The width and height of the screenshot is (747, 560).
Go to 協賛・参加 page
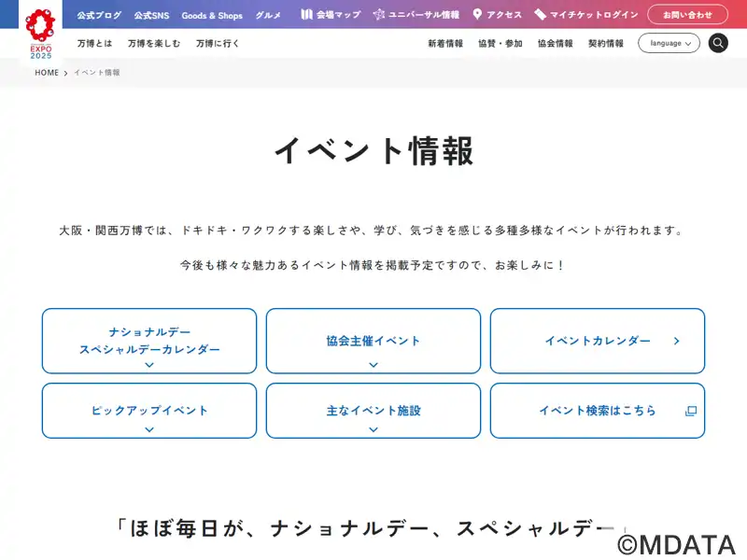pos(500,43)
